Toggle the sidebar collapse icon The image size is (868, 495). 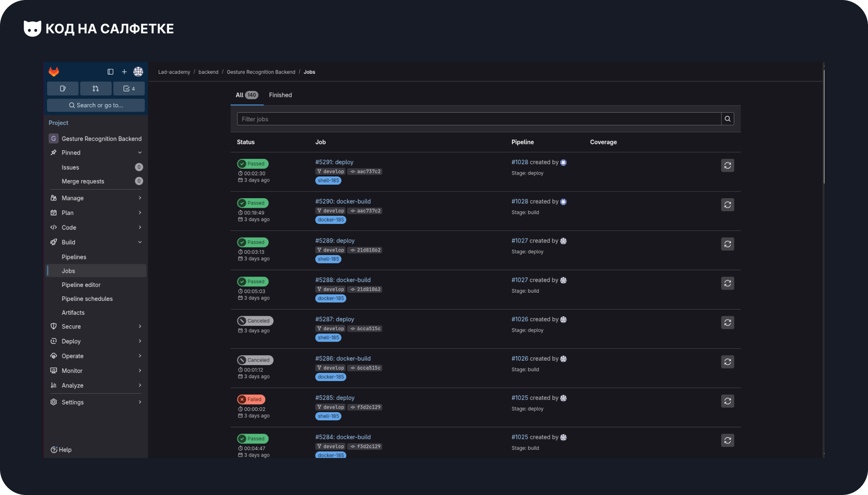pos(110,72)
